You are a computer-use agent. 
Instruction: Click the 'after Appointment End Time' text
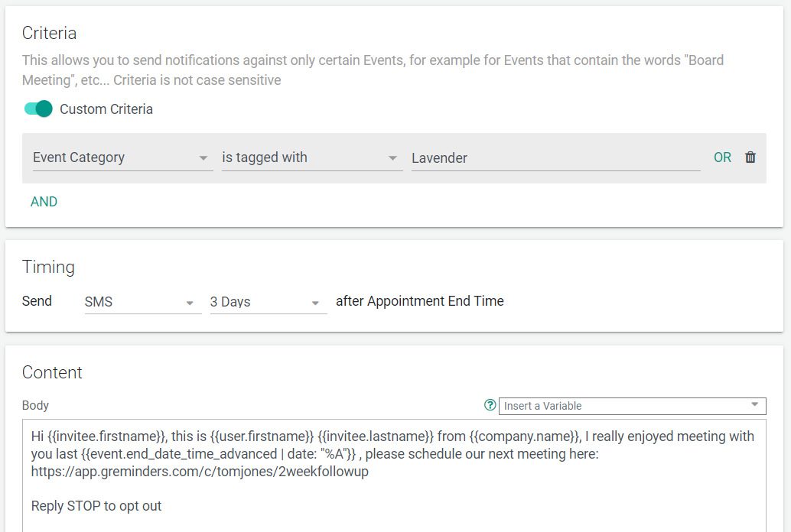point(420,301)
